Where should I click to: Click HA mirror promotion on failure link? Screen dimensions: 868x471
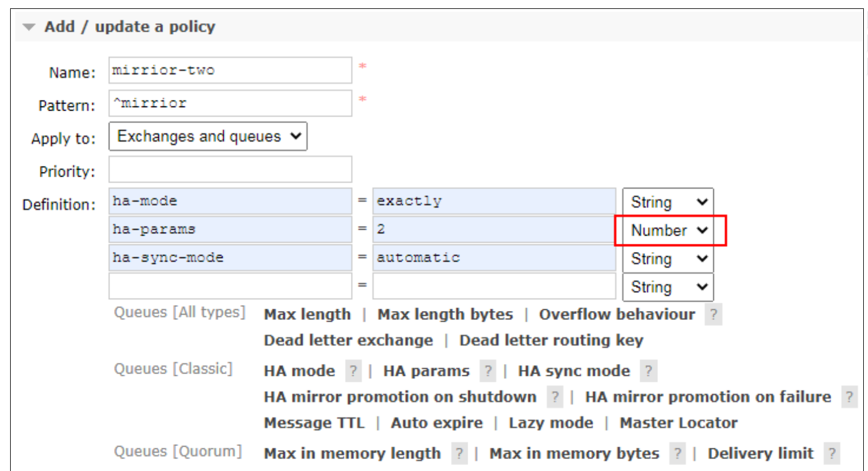(709, 397)
